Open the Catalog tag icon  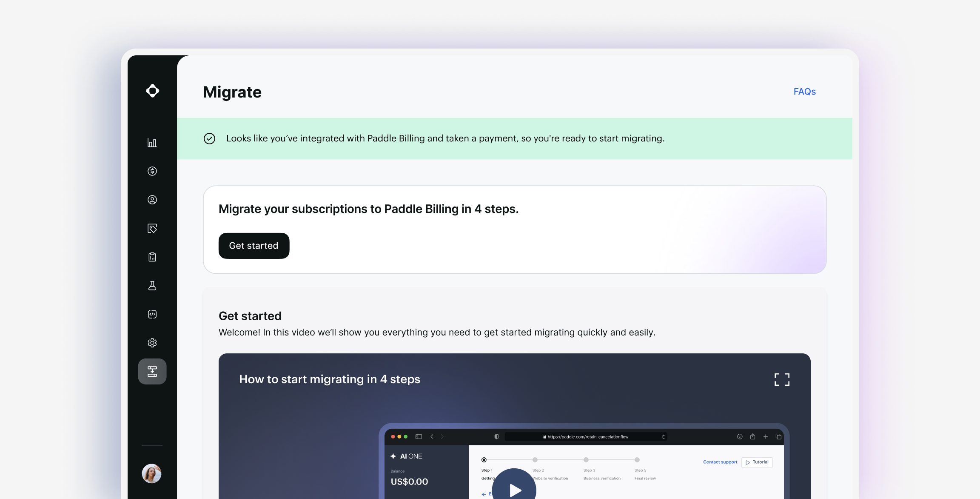point(152,228)
